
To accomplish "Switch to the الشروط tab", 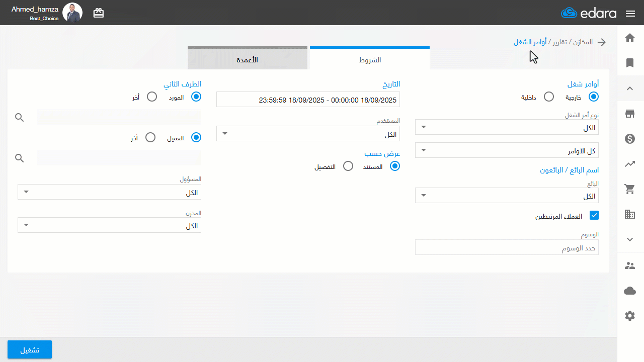I will (x=370, y=59).
